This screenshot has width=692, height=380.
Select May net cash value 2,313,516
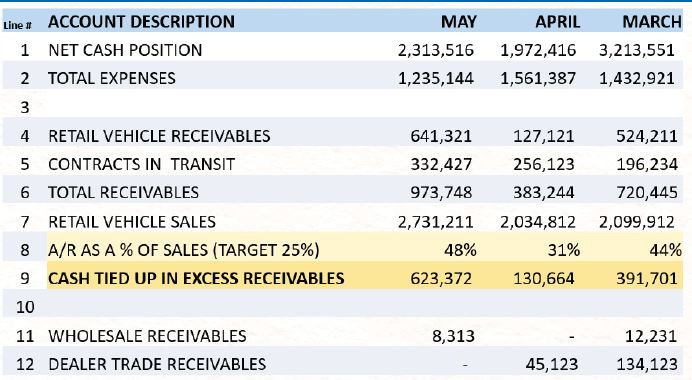[x=436, y=50]
